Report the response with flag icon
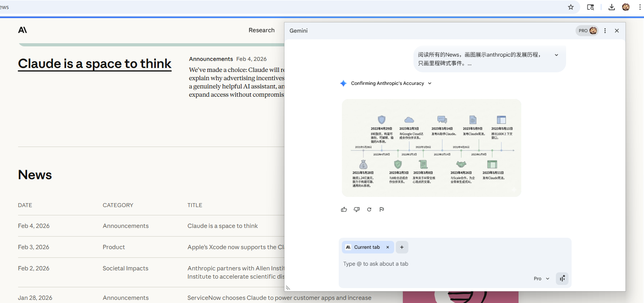 point(382,209)
